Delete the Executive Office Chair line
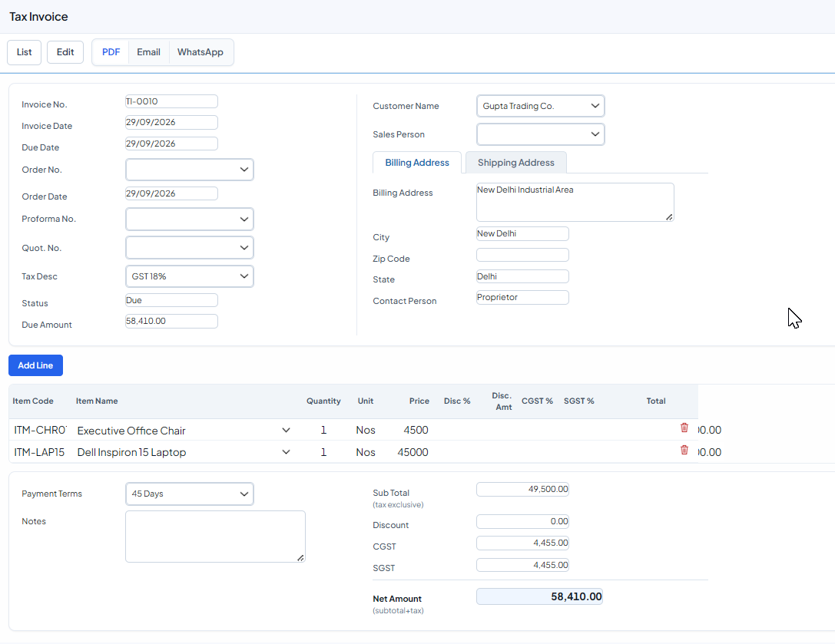 coord(684,428)
